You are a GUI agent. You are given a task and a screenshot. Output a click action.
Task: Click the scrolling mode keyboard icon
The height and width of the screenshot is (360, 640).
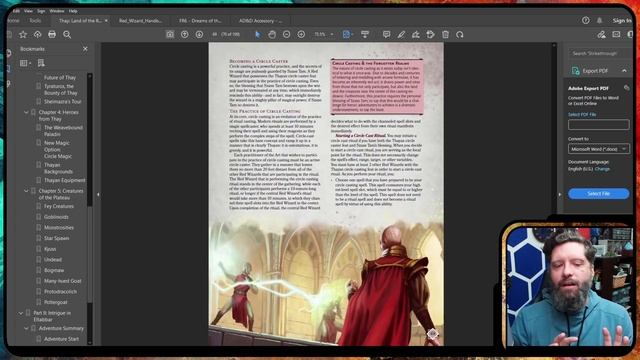click(x=365, y=35)
